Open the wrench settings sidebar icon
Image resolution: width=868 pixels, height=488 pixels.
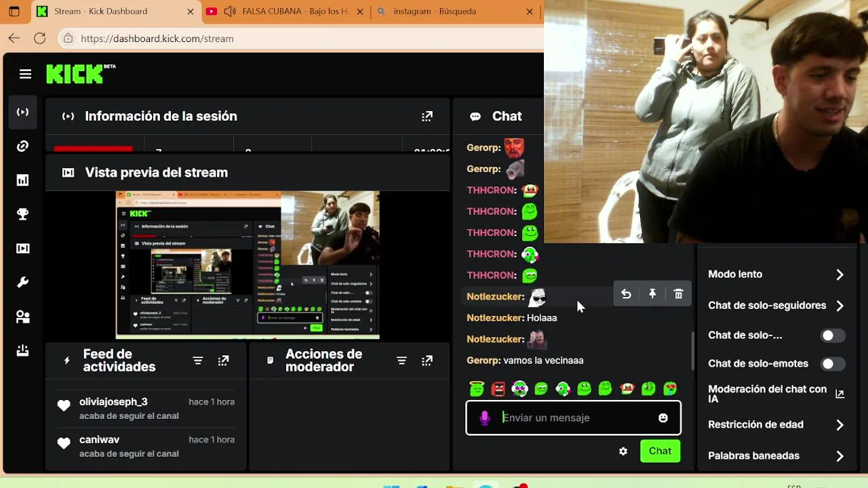22,283
